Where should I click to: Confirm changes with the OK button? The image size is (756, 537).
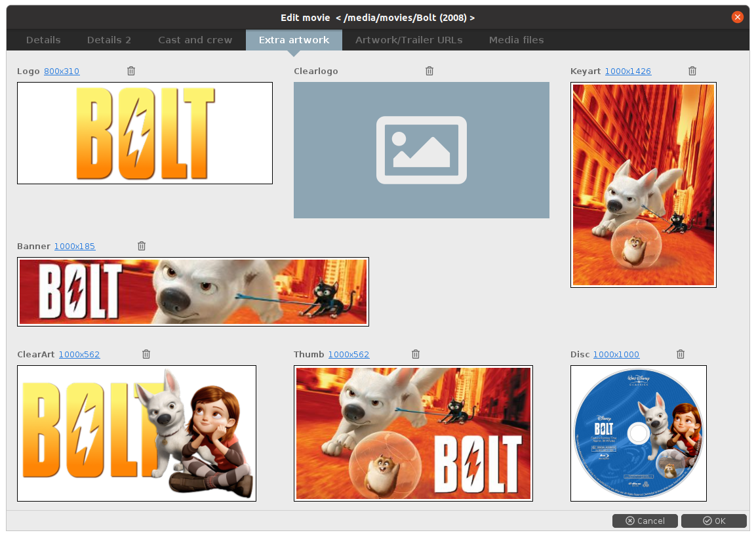(x=713, y=521)
